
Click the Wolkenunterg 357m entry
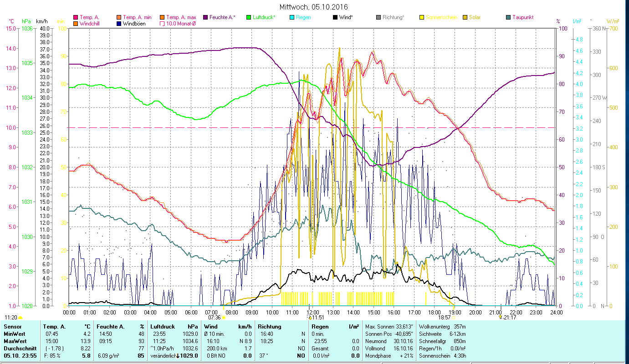pos(442,327)
